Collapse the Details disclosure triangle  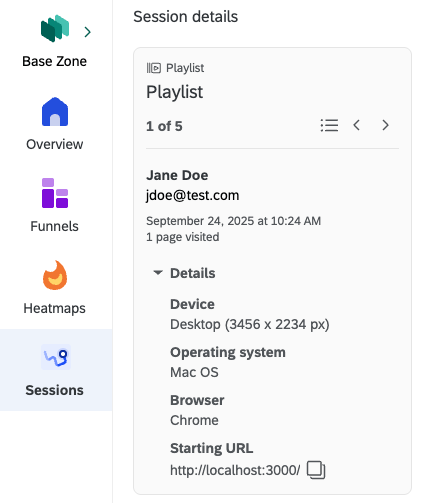pyautogui.click(x=158, y=273)
